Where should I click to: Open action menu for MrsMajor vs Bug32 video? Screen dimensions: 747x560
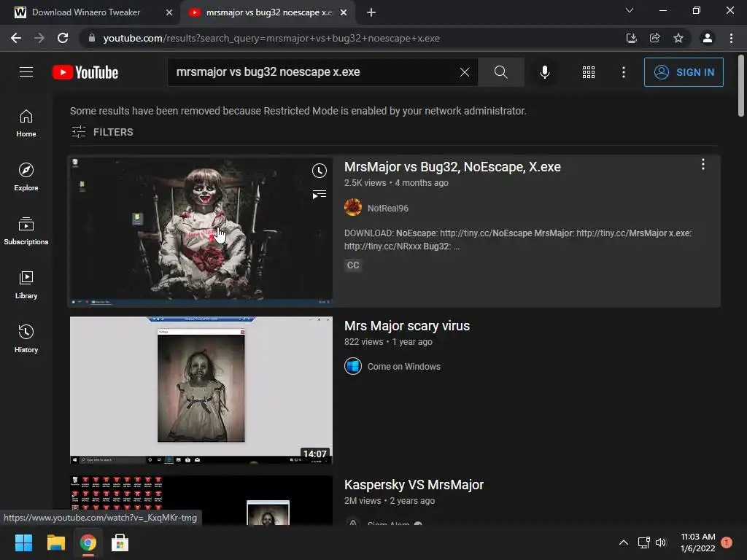(x=703, y=165)
